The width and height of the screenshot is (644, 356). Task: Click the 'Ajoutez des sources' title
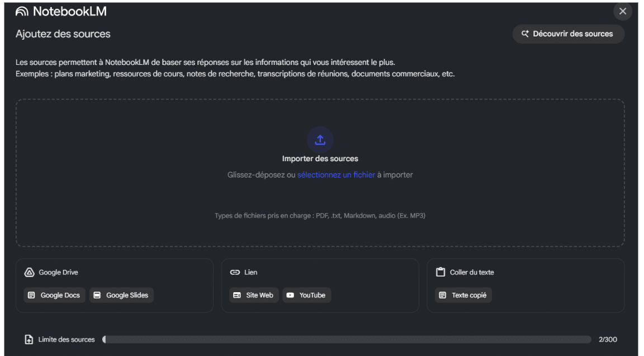(63, 34)
